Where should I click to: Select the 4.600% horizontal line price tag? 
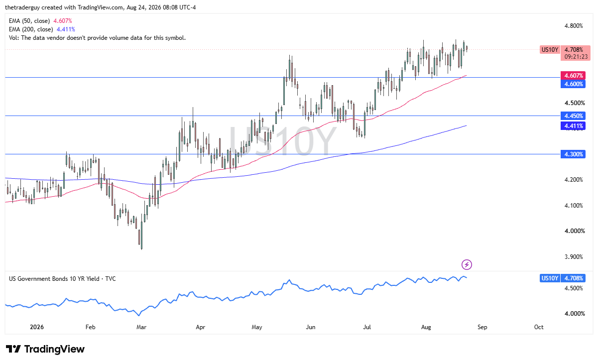pyautogui.click(x=573, y=84)
